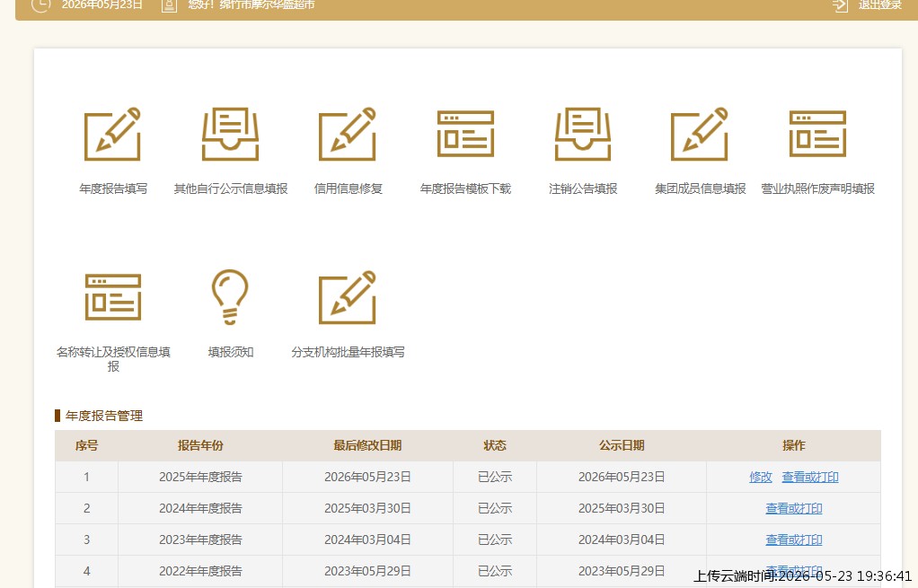Viewport: 918px width, 588px height.
Task: Click 修改 for the 2025 annual report
Action: [x=761, y=477]
